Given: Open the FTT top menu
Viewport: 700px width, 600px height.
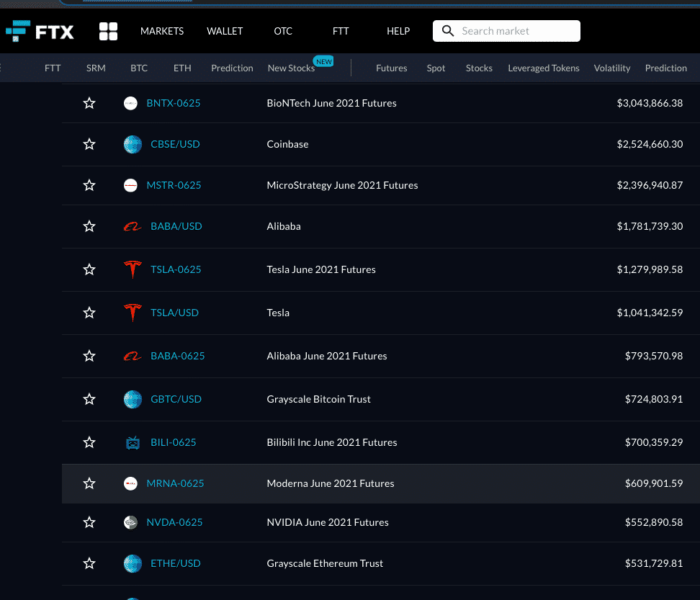Looking at the screenshot, I should coord(341,31).
